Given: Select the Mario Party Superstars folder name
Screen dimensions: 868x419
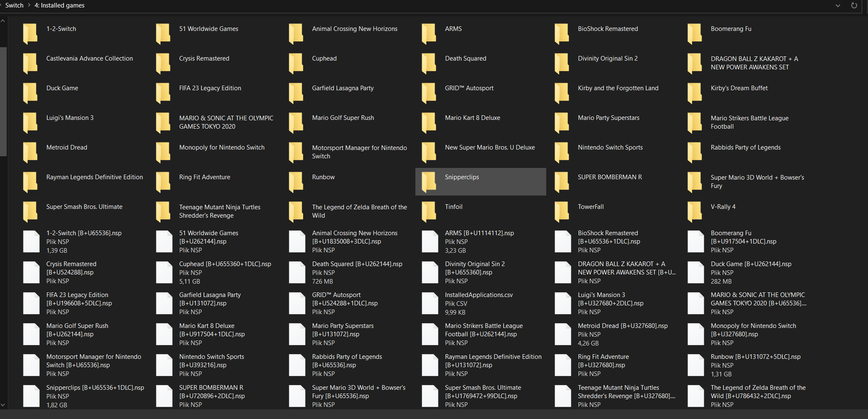Looking at the screenshot, I should click(x=608, y=118).
